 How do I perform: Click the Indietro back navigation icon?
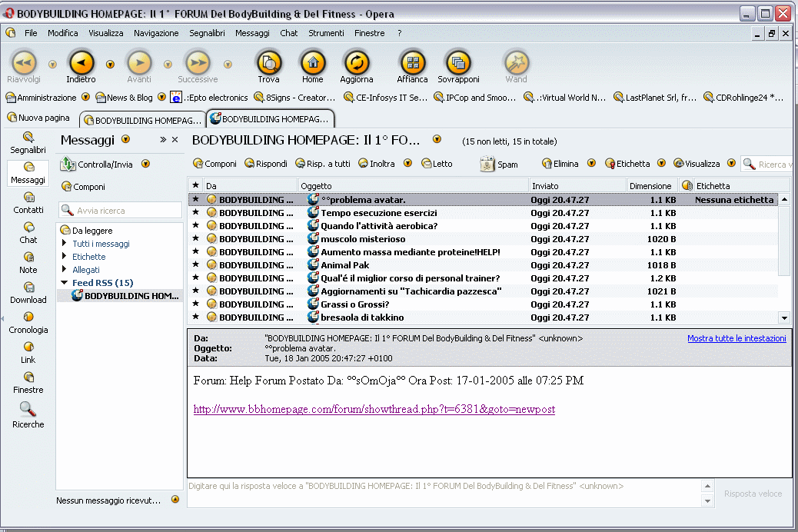81,63
